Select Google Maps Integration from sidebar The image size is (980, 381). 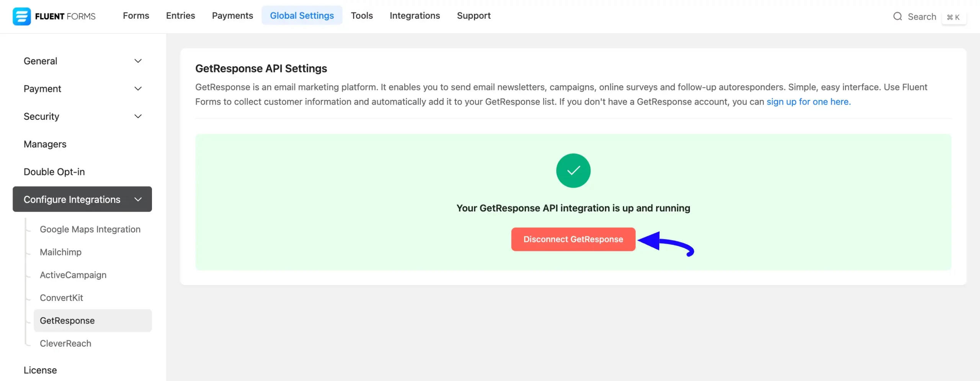(90, 229)
